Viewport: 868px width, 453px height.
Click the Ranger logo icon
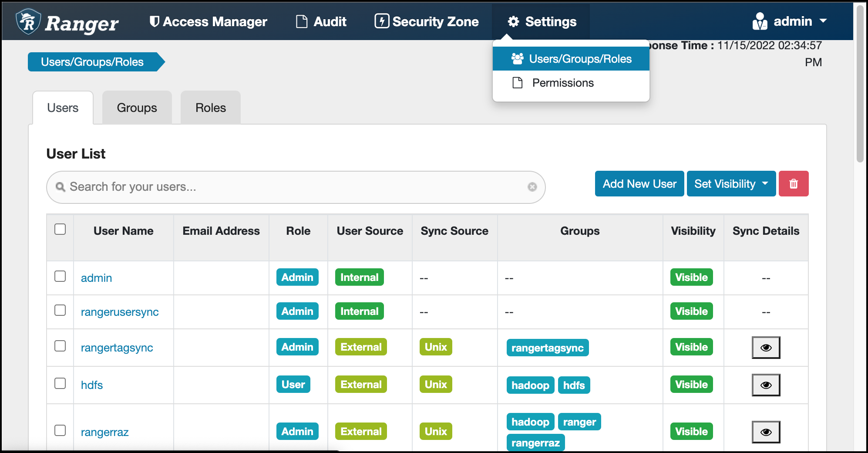coord(28,22)
